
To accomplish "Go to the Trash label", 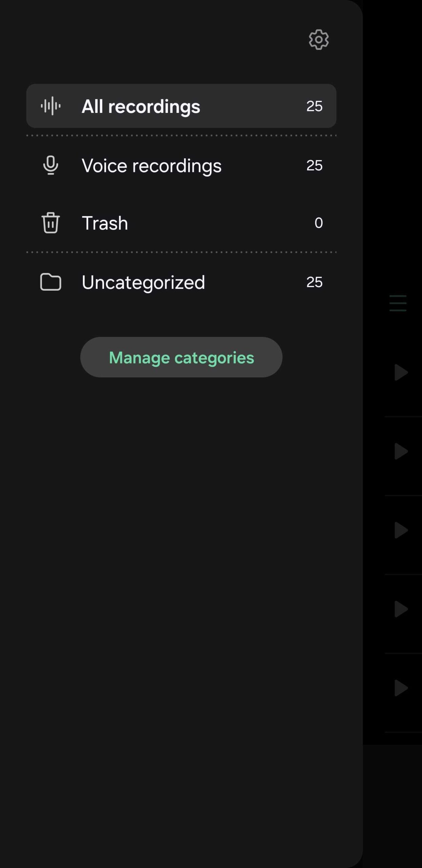I will point(105,223).
